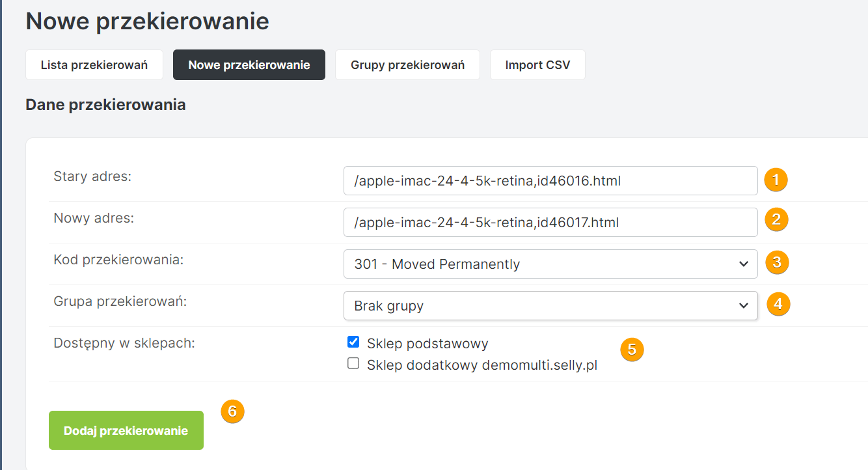This screenshot has height=470, width=868.
Task: Click the orange number 4 badge
Action: (778, 304)
